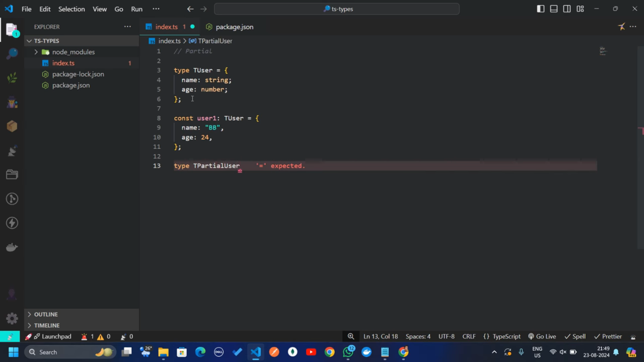
Task: Open Views and More Actions in Explorer header
Action: 127,27
